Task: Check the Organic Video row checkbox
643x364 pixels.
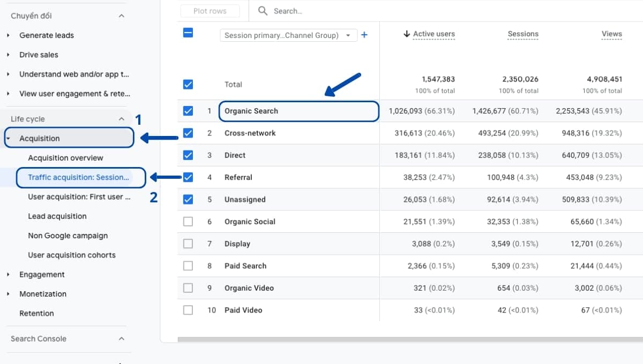Action: [188, 288]
